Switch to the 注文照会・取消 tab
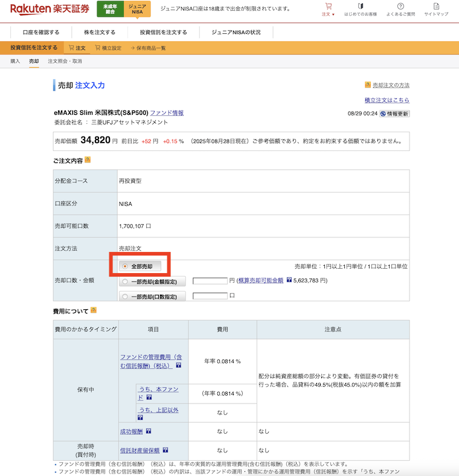Screen dimensions: 459x476 tap(65, 61)
